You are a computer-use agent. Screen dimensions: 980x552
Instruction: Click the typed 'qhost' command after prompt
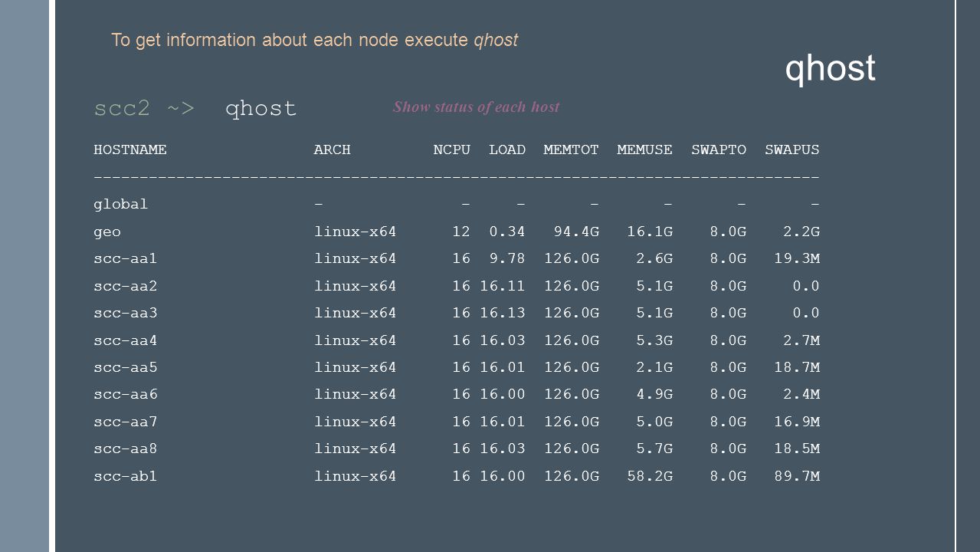pyautogui.click(x=261, y=110)
